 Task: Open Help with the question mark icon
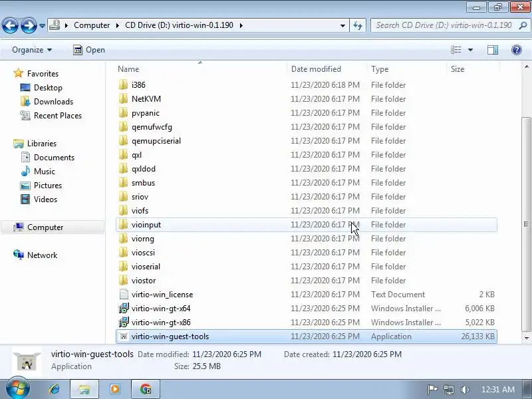pyautogui.click(x=517, y=50)
